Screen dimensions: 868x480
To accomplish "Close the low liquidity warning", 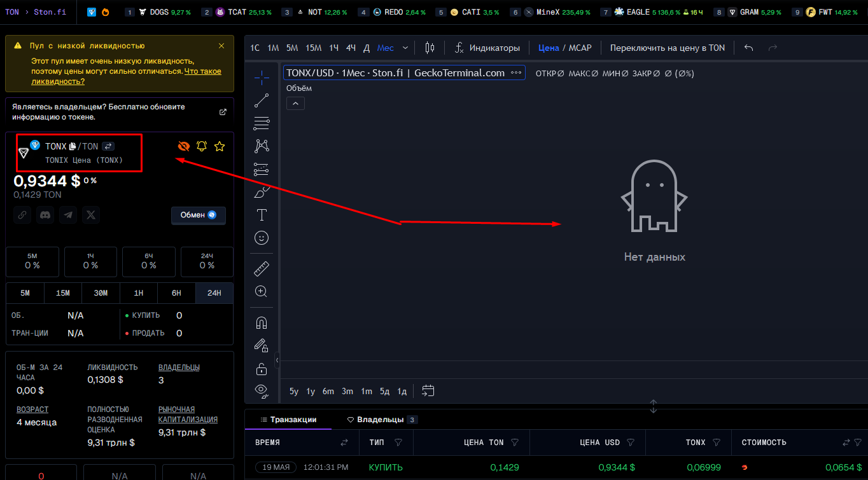I will point(221,46).
